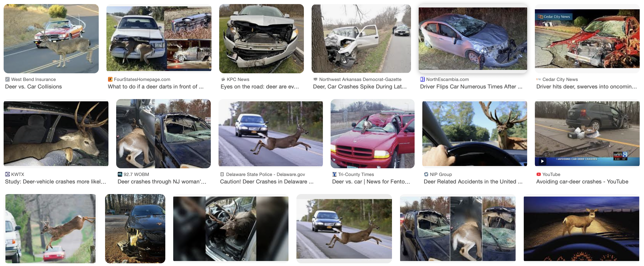Click the NIP Group source favicon
The width and height of the screenshot is (644, 266).
[x=426, y=174]
